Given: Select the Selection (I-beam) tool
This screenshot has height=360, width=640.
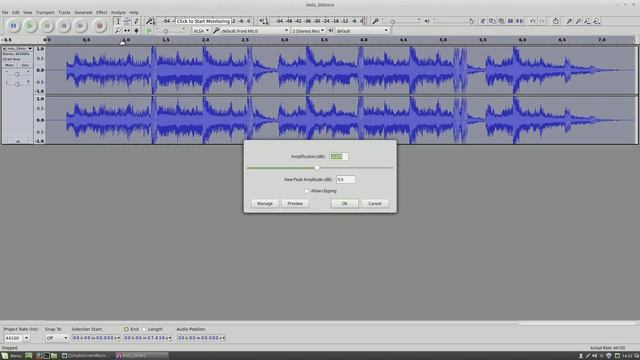Looking at the screenshot, I should pyautogui.click(x=118, y=21).
